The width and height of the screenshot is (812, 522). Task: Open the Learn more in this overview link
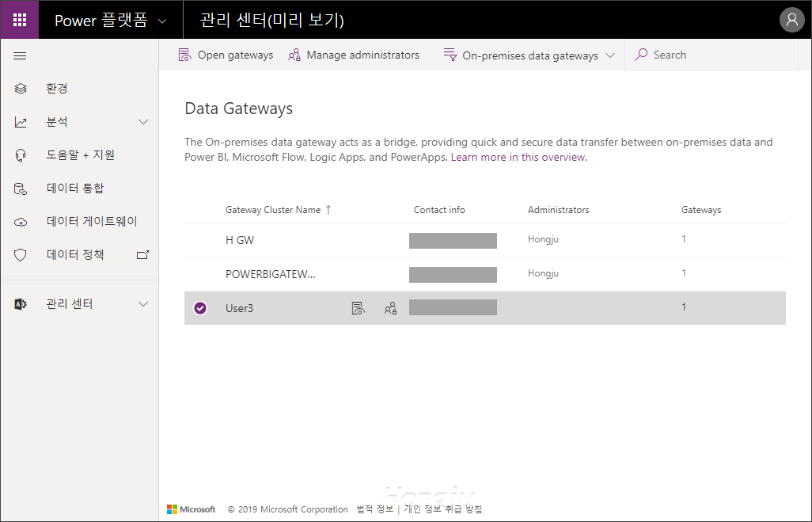(x=519, y=157)
